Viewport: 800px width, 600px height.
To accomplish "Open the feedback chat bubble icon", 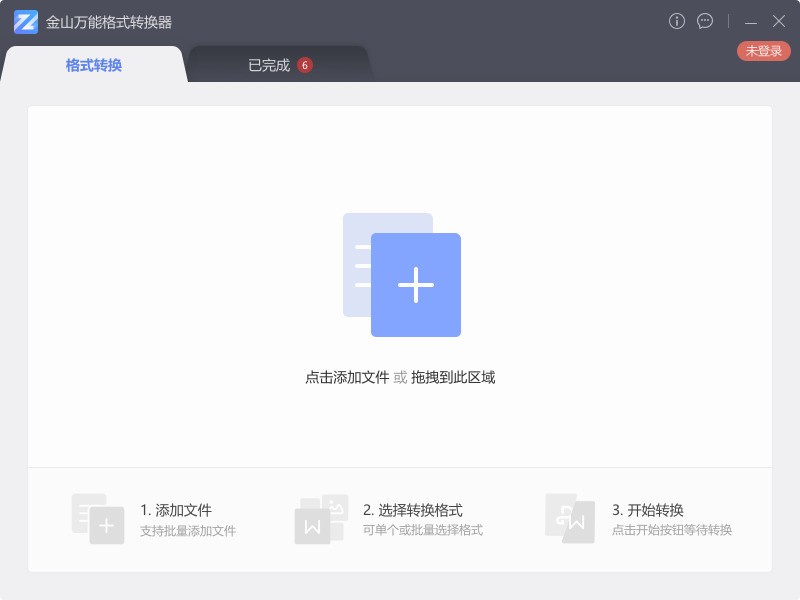I will pyautogui.click(x=705, y=21).
